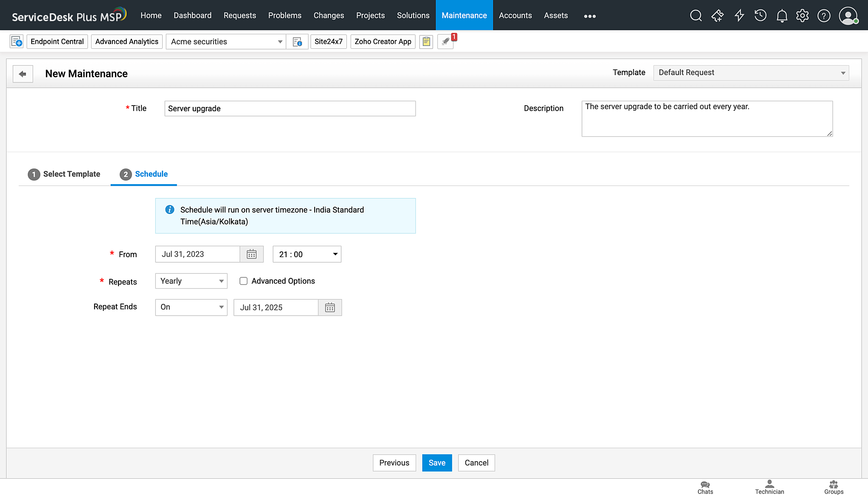Open the Acme securities account dropdown
Image resolution: width=868 pixels, height=495 pixels.
[x=226, y=42]
